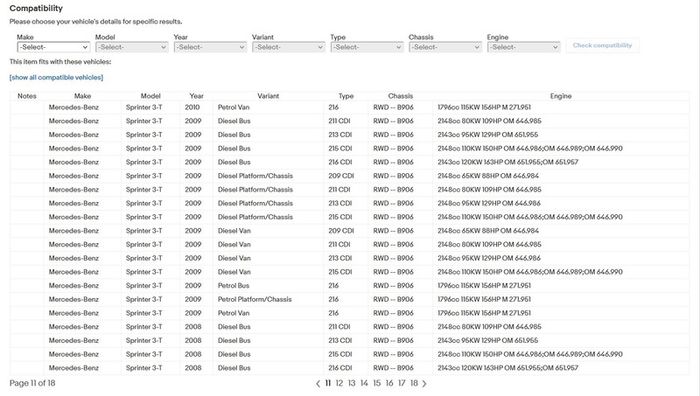Open the Engine dropdown

(524, 47)
